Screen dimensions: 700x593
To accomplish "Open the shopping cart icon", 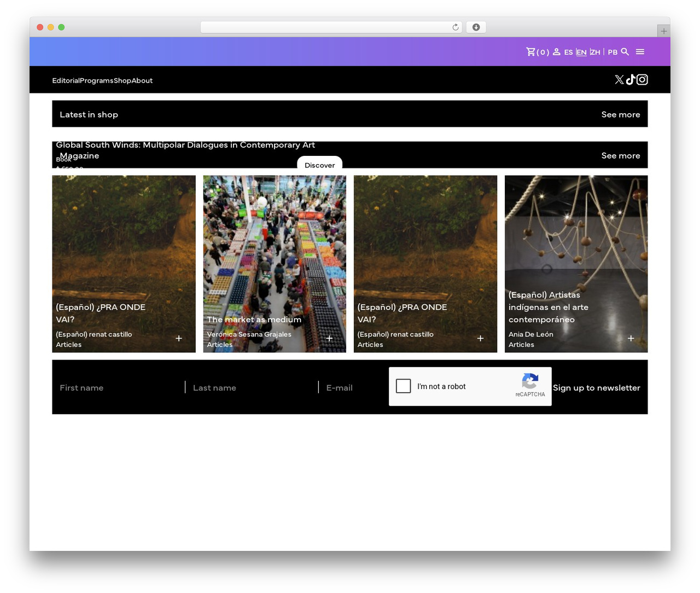I will point(530,51).
